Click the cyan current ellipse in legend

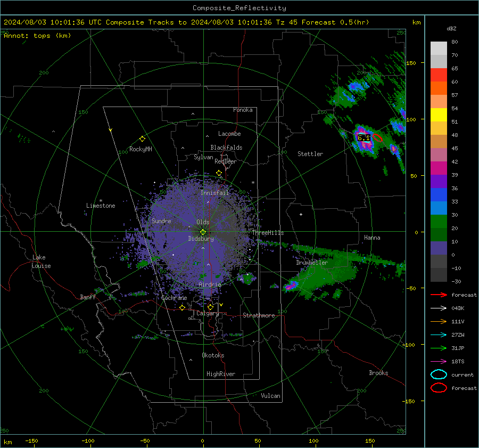[439, 374]
